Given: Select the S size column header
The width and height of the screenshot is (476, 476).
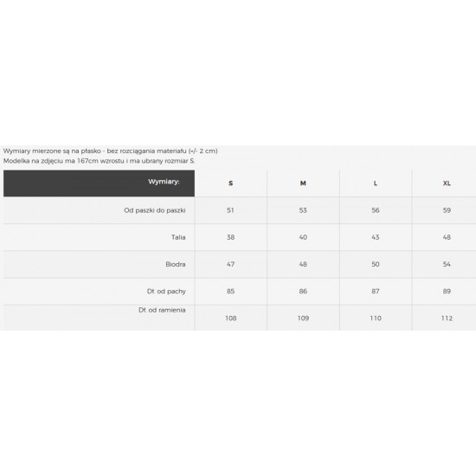Looking at the screenshot, I should (231, 183).
